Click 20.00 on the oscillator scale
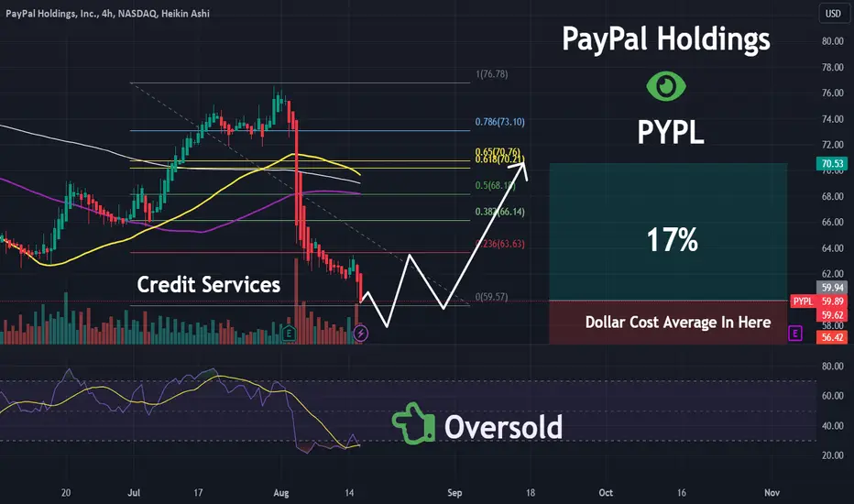 [833, 455]
